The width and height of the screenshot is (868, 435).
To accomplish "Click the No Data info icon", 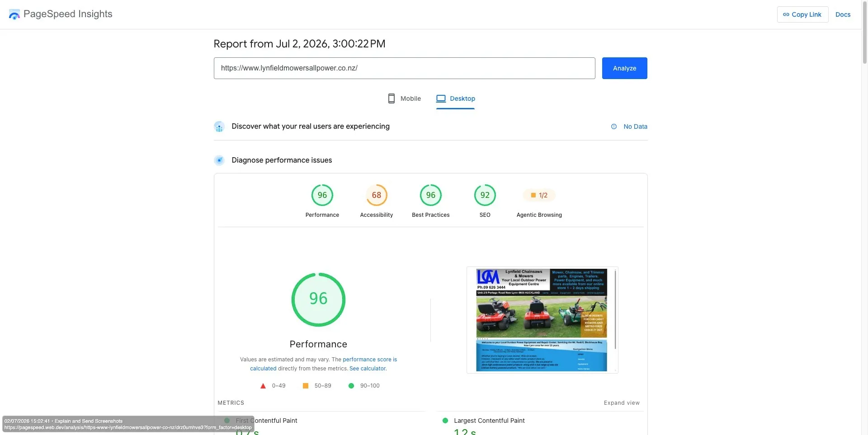I will pos(614,126).
